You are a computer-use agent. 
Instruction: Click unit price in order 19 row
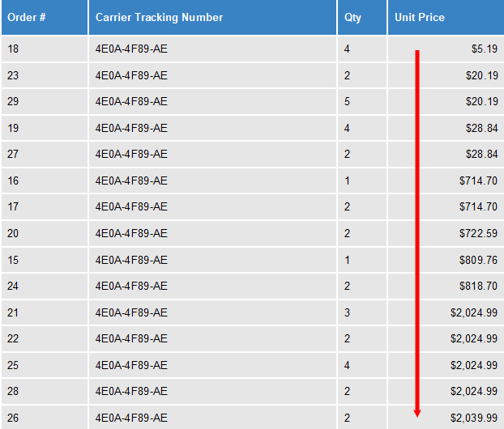pyautogui.click(x=482, y=128)
